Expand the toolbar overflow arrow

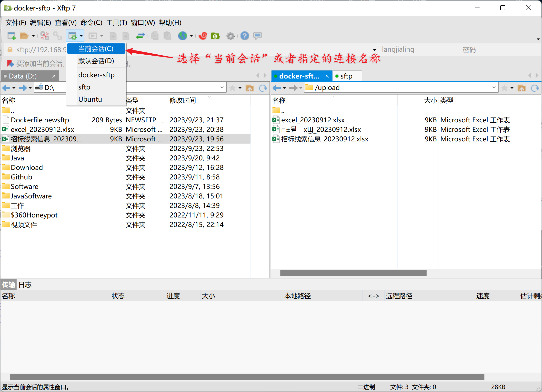(538, 39)
